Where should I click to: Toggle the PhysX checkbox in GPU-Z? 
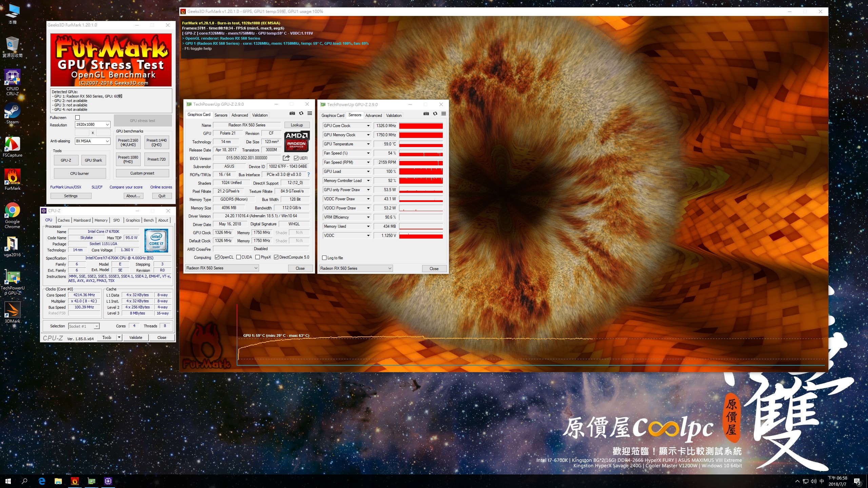point(257,257)
